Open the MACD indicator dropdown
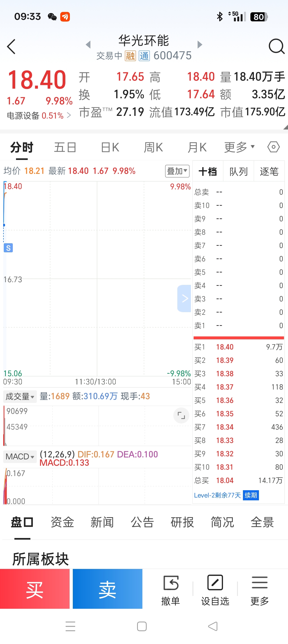Viewport: 288px width, 644px height. coord(20,457)
